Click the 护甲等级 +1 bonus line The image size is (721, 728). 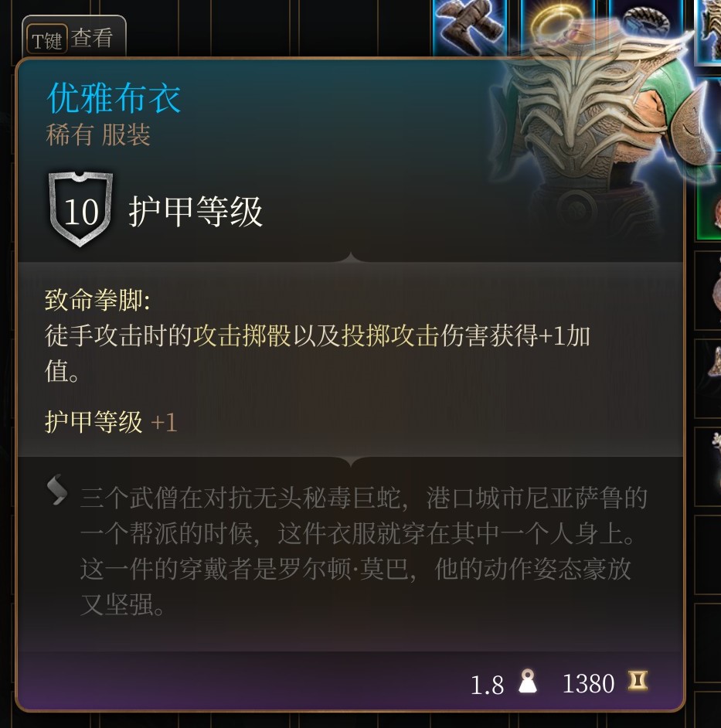coord(111,421)
